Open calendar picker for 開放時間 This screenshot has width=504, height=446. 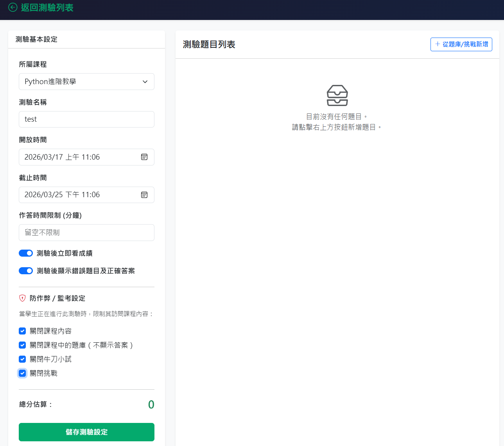pos(144,157)
